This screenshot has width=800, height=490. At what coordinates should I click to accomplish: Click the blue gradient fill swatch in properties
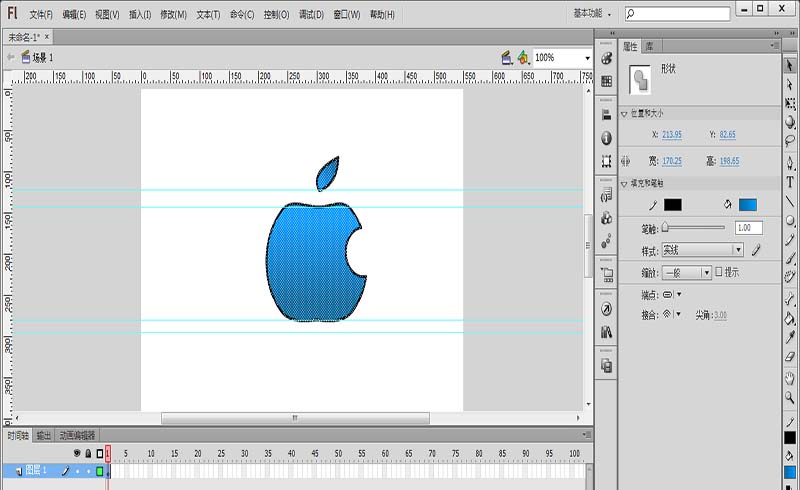[748, 205]
